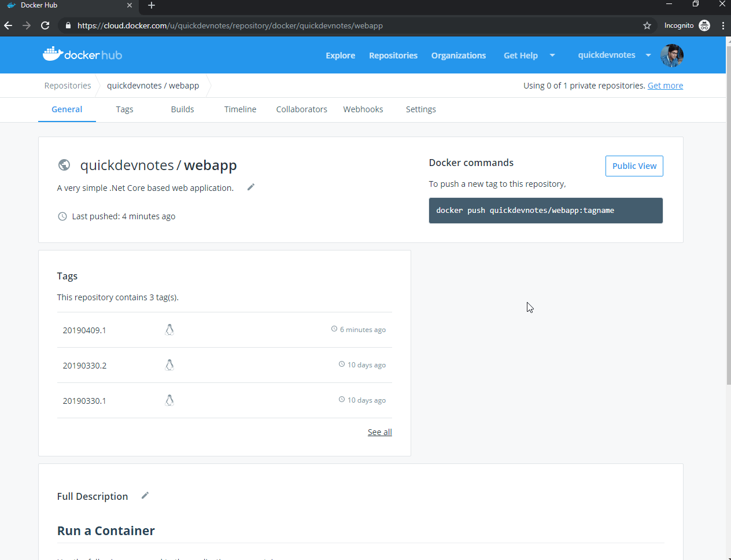Open the user avatar profile picture

point(672,56)
